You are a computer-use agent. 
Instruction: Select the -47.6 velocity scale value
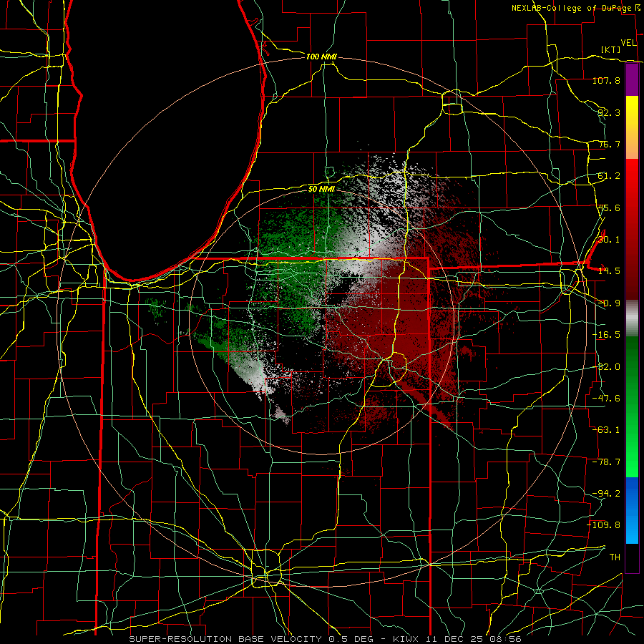606,399
